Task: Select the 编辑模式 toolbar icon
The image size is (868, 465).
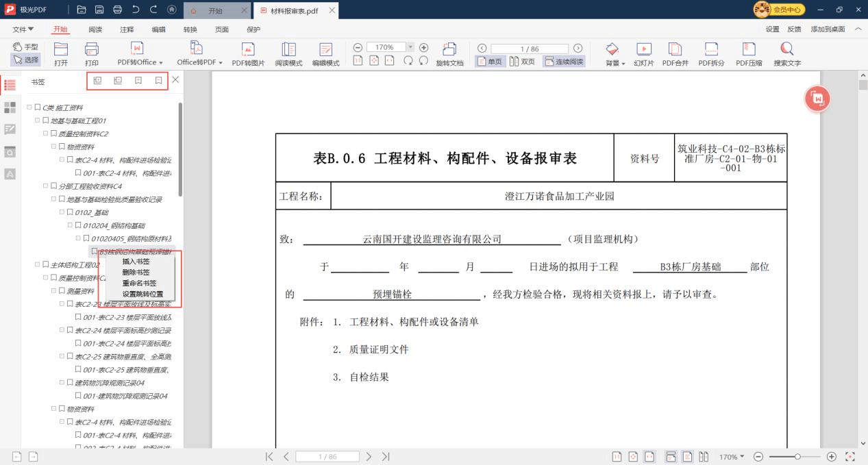Action: pos(327,52)
